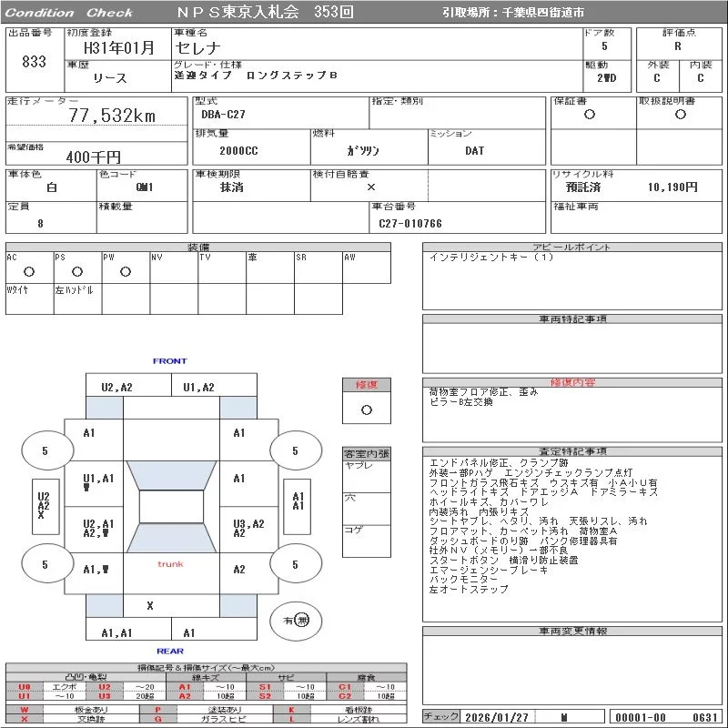Select the front bumper section labeled U1,A2

[x=198, y=387]
